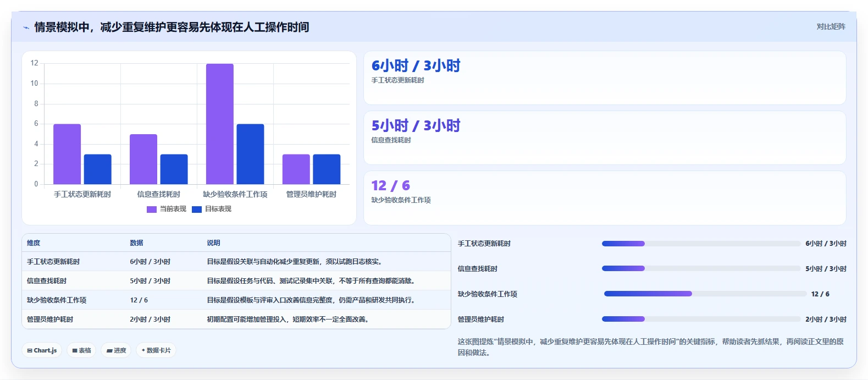The height and width of the screenshot is (380, 868).
Task: Click the blue bar for 信息查找耗时
Action: 174,169
